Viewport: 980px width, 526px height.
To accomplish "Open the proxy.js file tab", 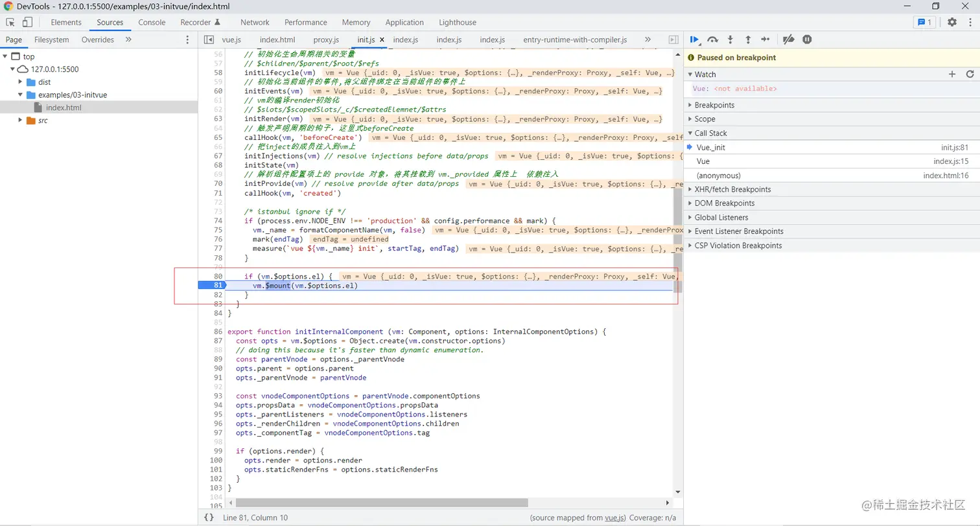I will coord(326,40).
